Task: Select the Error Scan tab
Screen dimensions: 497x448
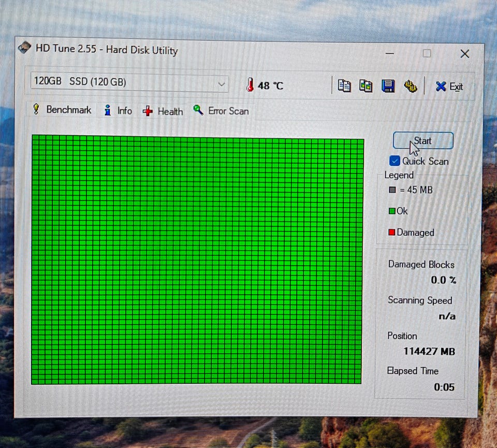Action: tap(221, 111)
